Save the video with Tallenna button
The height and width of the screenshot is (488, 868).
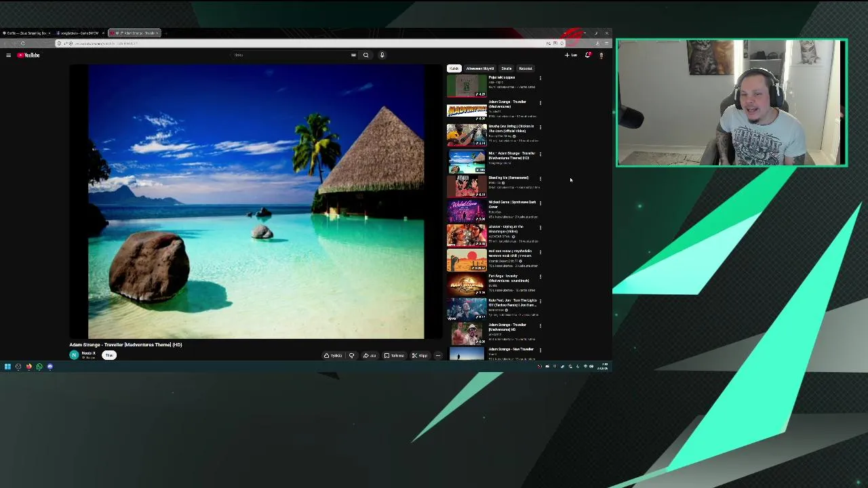(x=394, y=355)
